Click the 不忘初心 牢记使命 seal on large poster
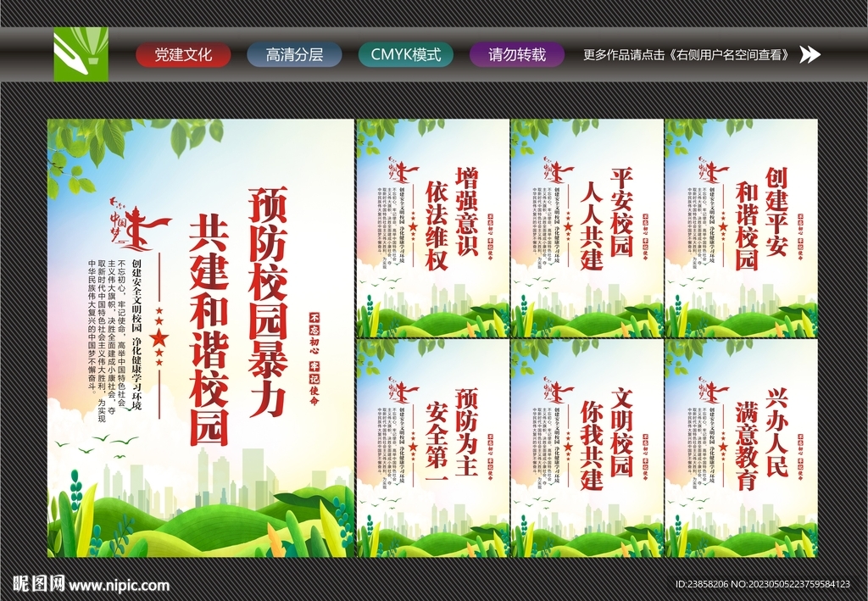Screen dimensions: 868x601 [x=314, y=359]
